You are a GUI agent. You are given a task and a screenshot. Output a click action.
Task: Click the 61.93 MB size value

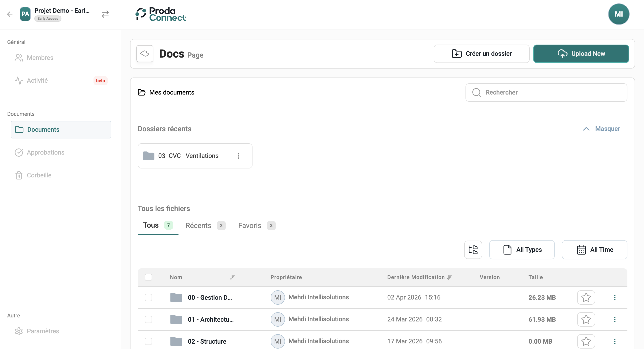[x=542, y=319]
